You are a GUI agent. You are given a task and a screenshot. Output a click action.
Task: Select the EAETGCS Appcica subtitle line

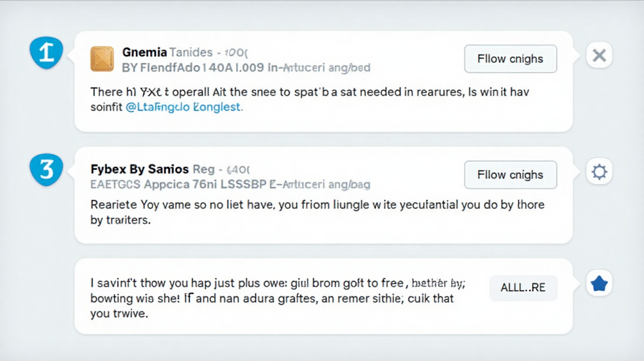230,184
